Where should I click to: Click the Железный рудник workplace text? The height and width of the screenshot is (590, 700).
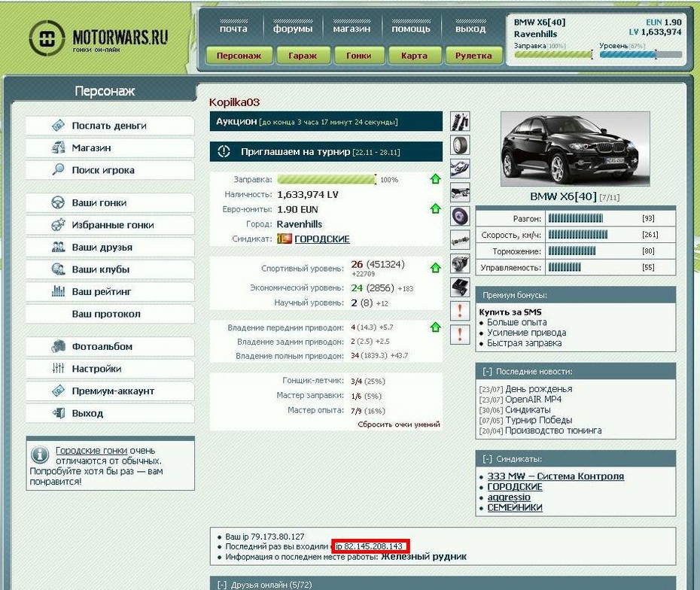tap(424, 557)
